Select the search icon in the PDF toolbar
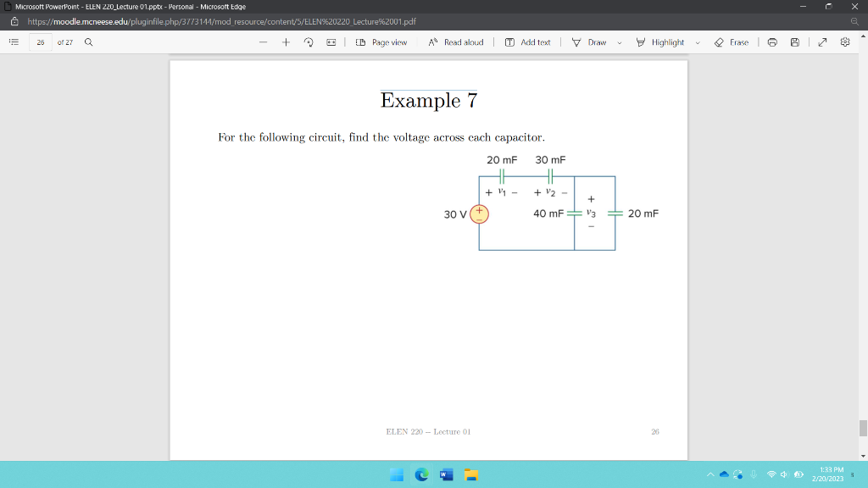Screen dimensions: 868x488 point(88,42)
